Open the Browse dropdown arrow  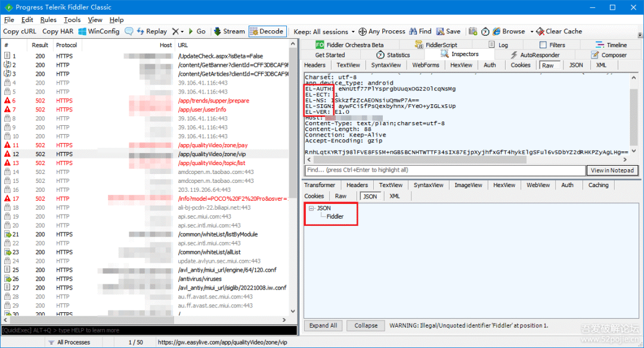click(x=531, y=32)
